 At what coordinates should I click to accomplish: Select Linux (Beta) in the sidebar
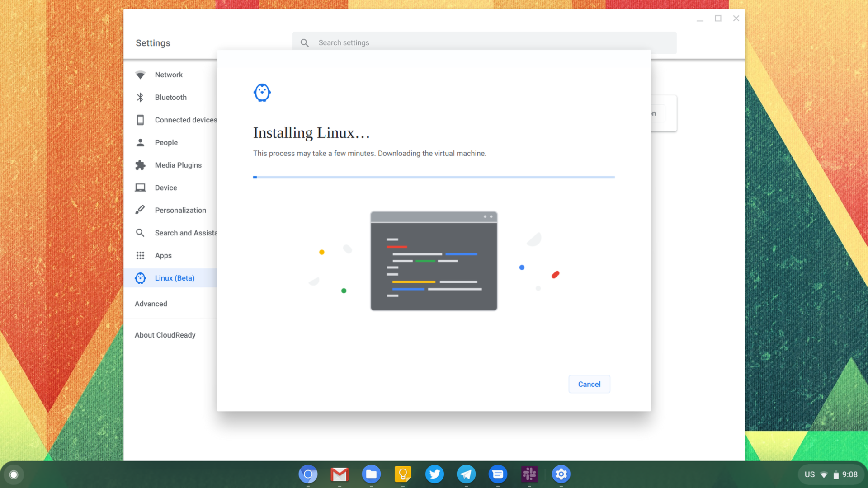[175, 278]
